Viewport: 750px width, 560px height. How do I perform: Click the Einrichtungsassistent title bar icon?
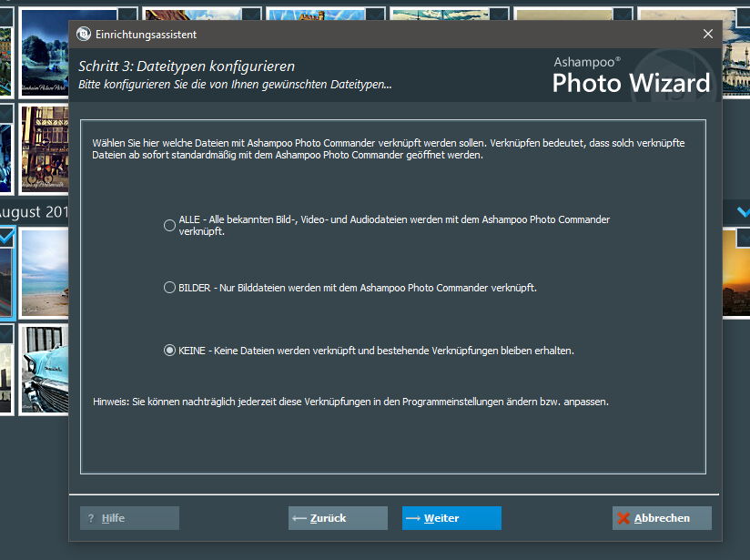(84, 35)
